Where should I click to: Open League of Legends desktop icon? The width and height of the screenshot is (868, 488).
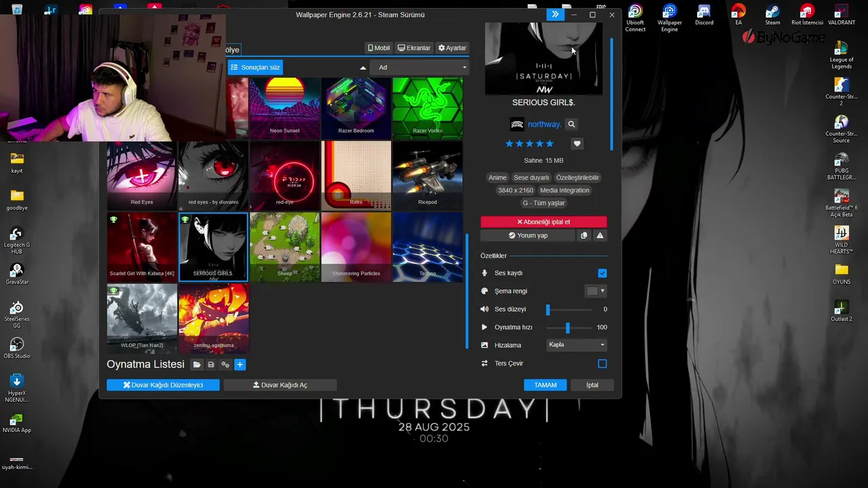click(x=842, y=56)
